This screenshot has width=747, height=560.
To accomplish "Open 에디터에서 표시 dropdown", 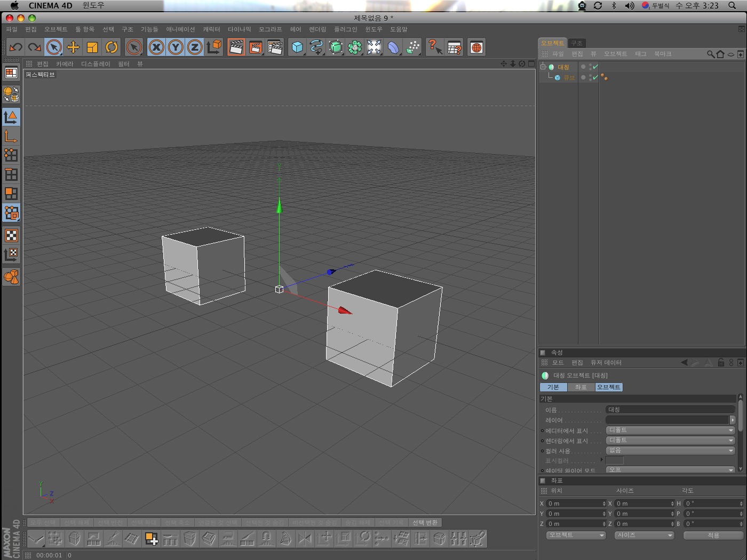I will (671, 430).
